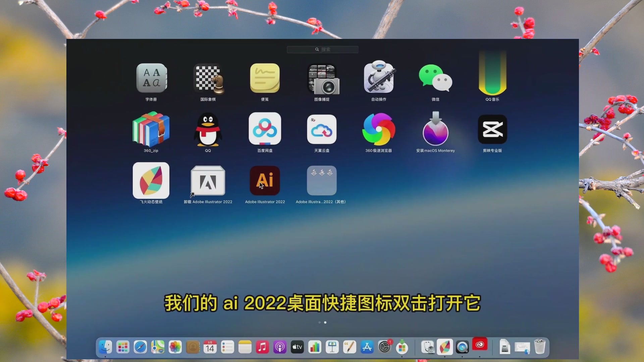Open Apple TV from the Dock

297,347
